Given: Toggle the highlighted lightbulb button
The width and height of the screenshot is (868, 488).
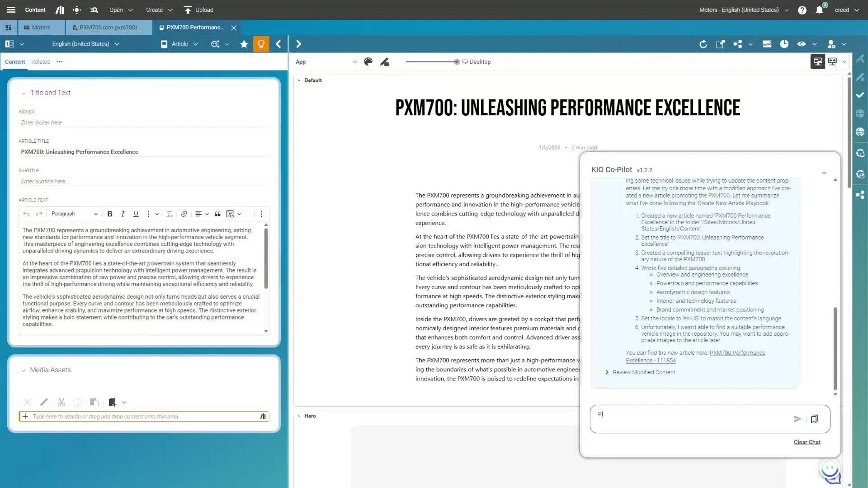Looking at the screenshot, I should coord(261,44).
